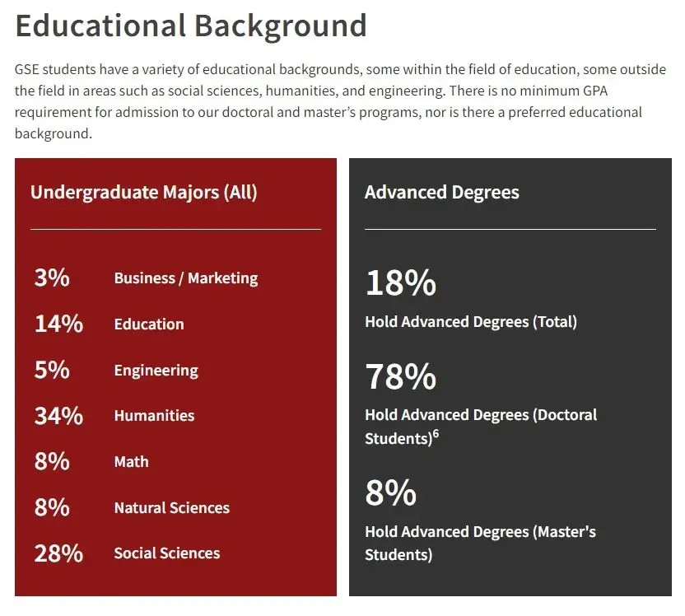
Task: Select the Engineering major label
Action: click(156, 371)
